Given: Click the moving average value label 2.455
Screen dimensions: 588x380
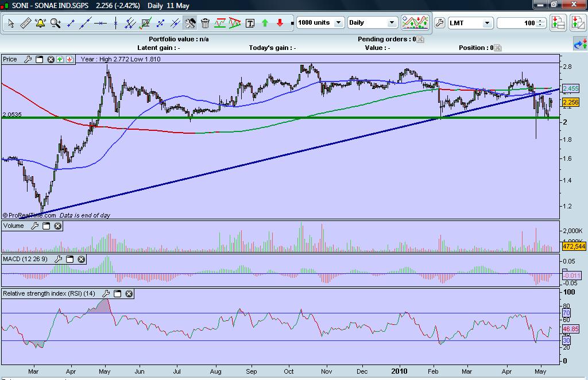Looking at the screenshot, I should click(571, 89).
